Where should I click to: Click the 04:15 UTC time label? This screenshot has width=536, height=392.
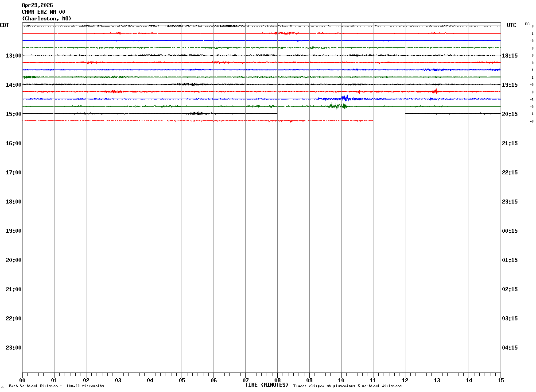tap(510, 347)
